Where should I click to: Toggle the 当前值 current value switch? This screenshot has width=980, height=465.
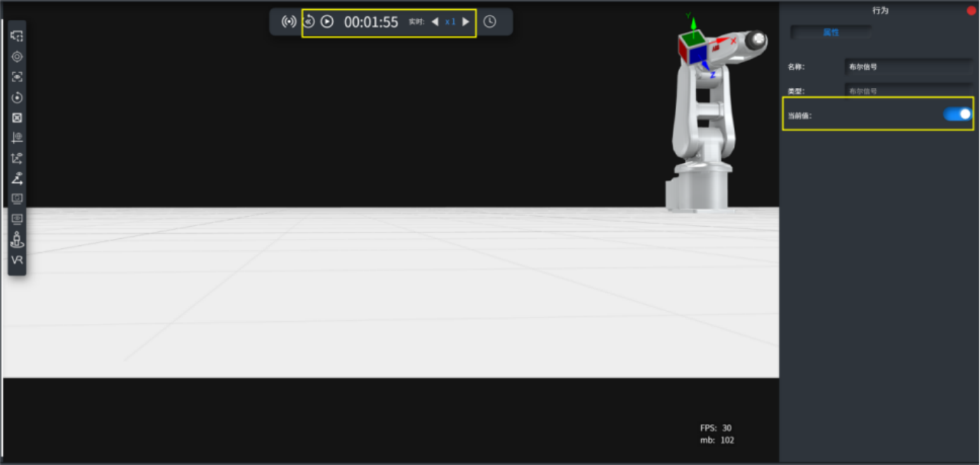pos(957,114)
